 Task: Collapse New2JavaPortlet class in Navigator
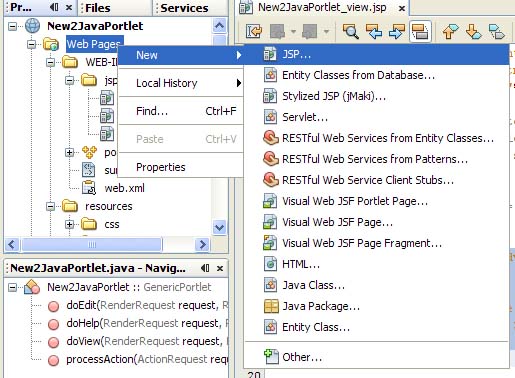(x=12, y=287)
